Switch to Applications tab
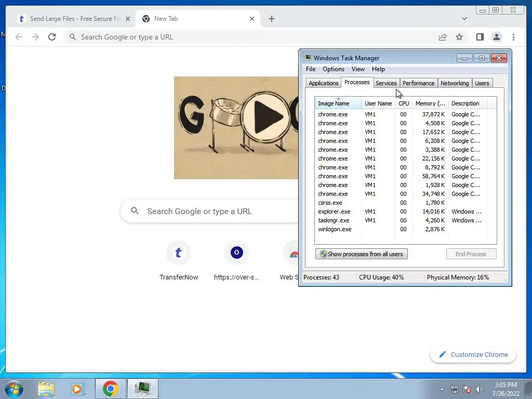Image resolution: width=532 pixels, height=399 pixels. (x=323, y=83)
